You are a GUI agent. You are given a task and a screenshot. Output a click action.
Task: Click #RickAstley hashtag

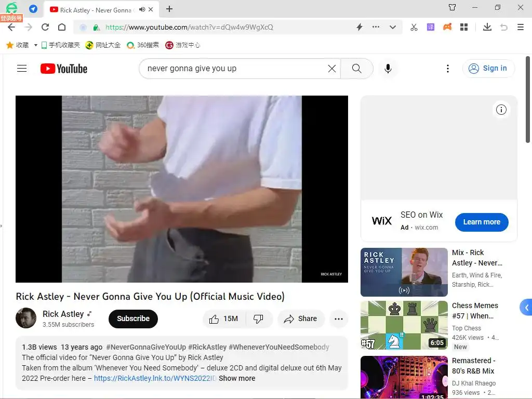[207, 347]
